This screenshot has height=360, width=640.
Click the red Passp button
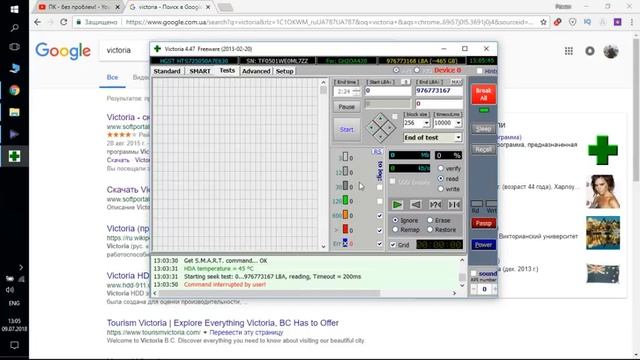click(483, 223)
